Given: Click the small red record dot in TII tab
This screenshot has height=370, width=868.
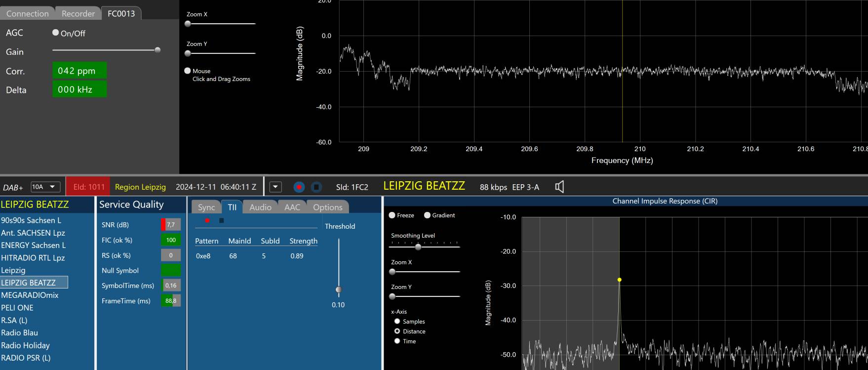Looking at the screenshot, I should point(207,220).
